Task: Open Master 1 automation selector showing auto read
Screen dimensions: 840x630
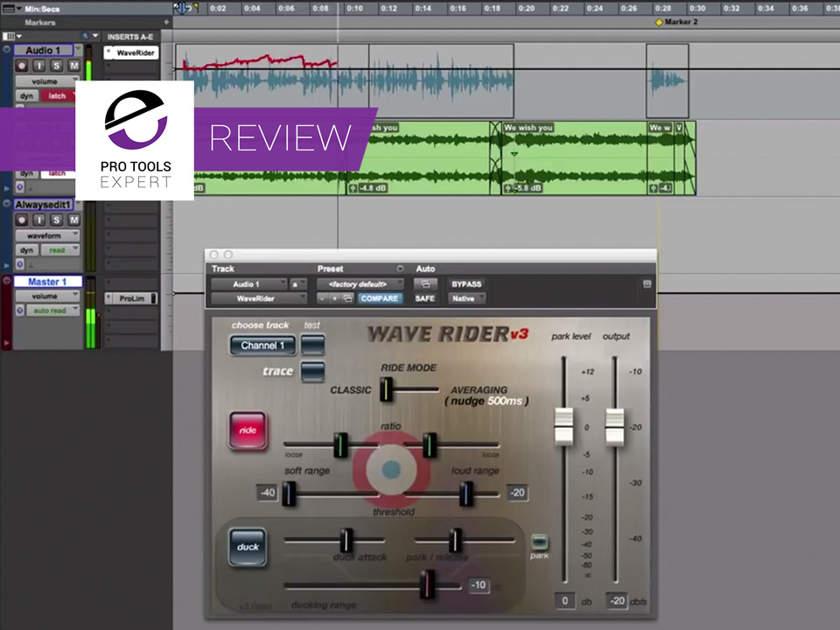Action: [52, 311]
